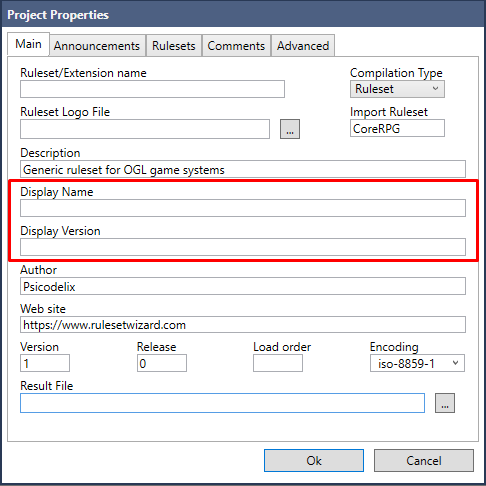Browse for Result File with ellipsis button
This screenshot has height=486, width=486.
click(445, 403)
